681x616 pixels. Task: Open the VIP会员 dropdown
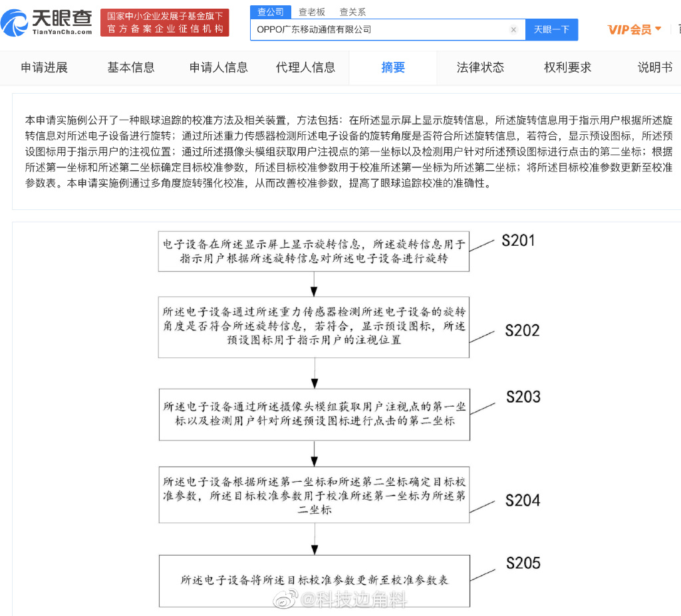coord(634,29)
